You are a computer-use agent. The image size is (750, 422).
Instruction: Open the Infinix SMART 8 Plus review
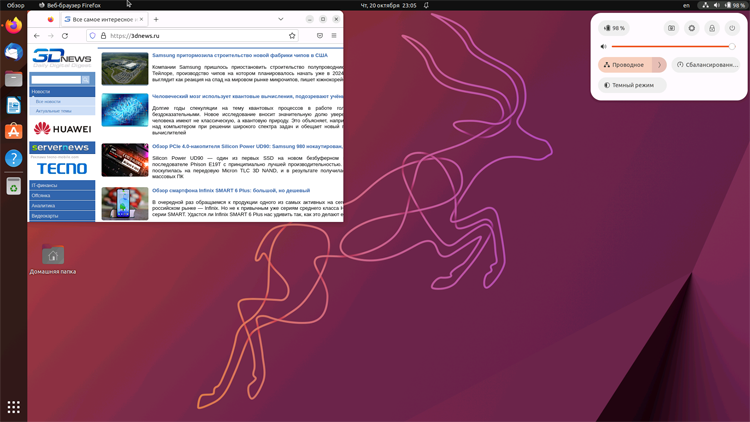click(x=231, y=190)
